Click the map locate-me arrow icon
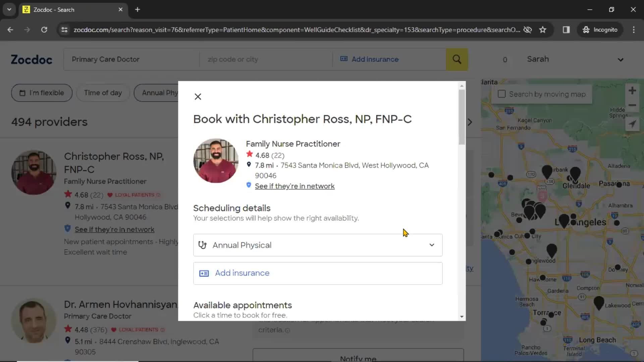The height and width of the screenshot is (362, 644). pyautogui.click(x=632, y=124)
